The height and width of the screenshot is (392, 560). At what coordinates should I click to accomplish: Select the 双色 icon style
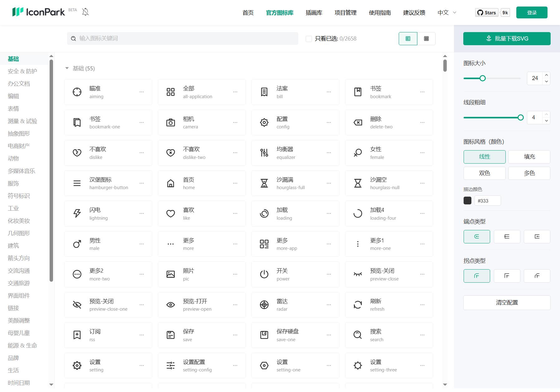tap(485, 173)
